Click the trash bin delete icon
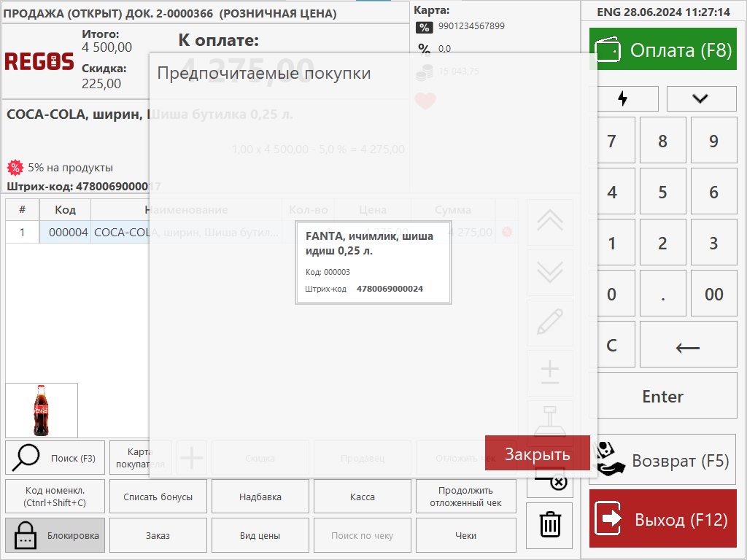 549,525
